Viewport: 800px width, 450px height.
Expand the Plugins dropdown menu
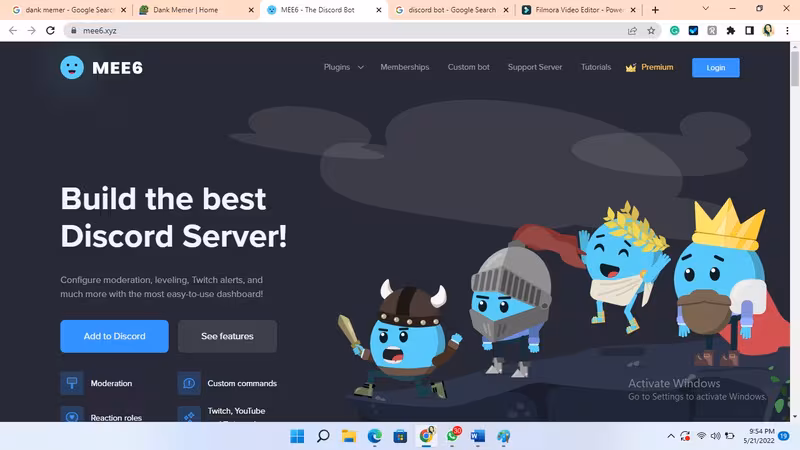(x=343, y=67)
